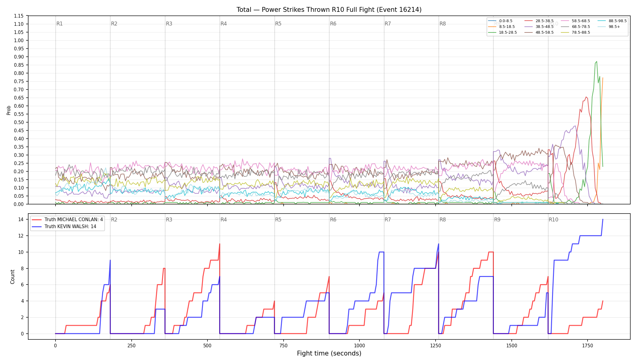Click the 'Fight time (seconds)' axis label
Image resolution: width=637 pixels, height=364 pixels.
329,353
